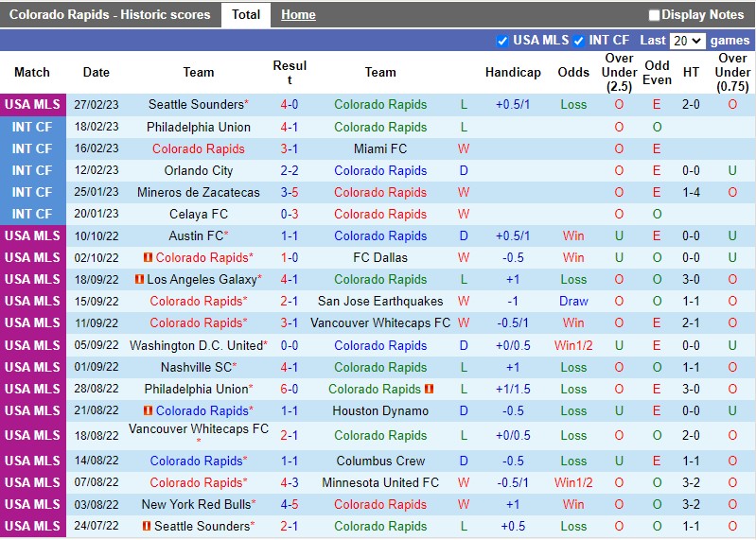Open Philadelphia Union team link on 18/02/23
Screen dimensions: 756x540
[199, 127]
